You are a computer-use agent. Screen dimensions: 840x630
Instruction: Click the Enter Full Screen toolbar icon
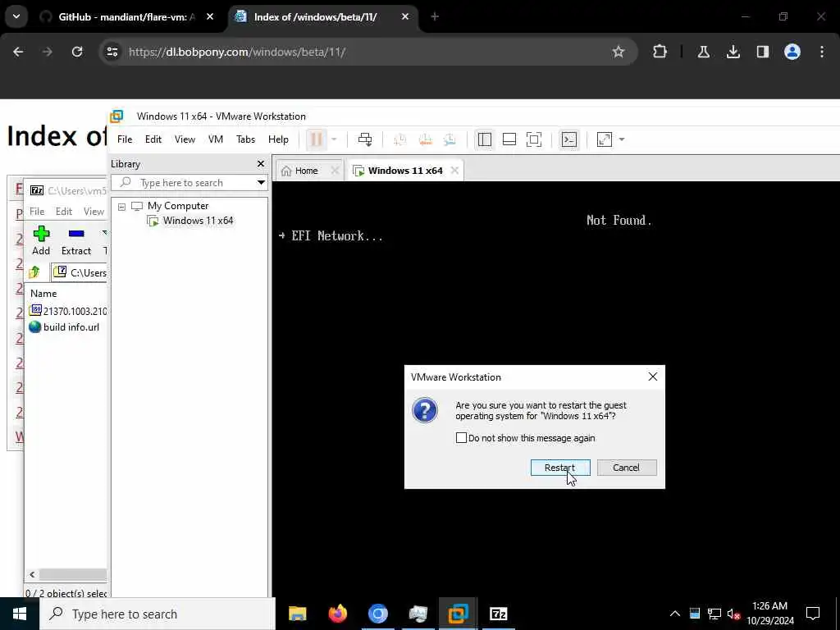pyautogui.click(x=533, y=139)
